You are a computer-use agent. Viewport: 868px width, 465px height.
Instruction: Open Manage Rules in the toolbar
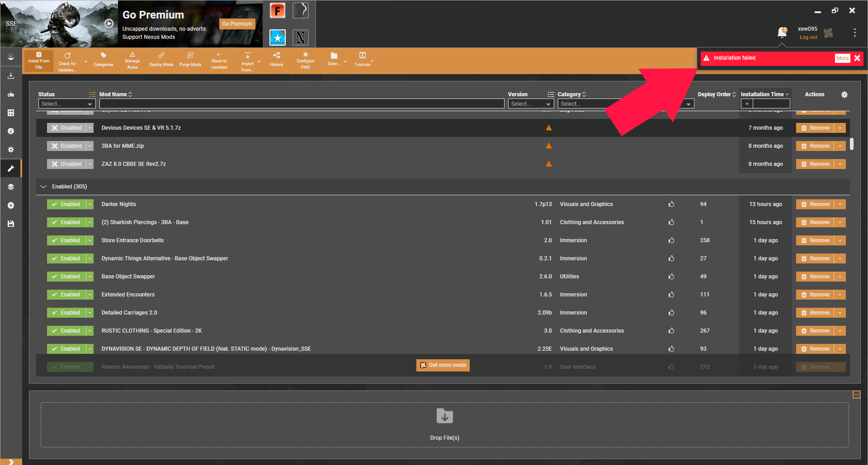click(132, 61)
